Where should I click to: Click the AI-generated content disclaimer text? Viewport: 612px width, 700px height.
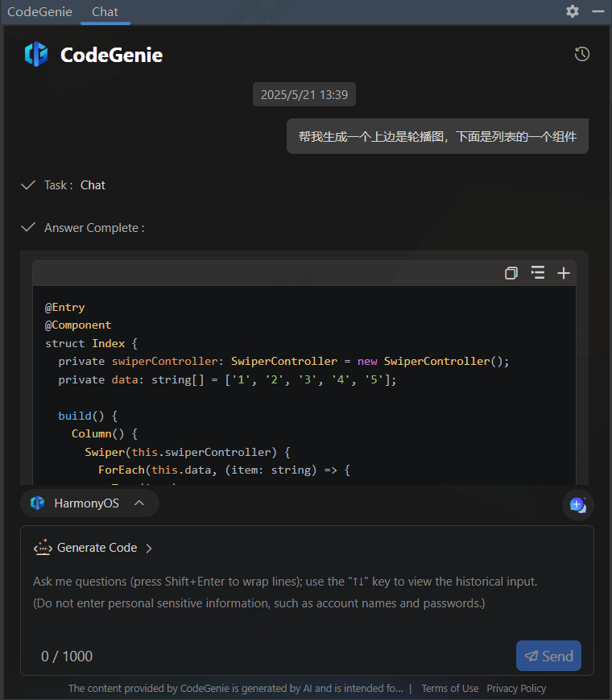[x=236, y=689]
